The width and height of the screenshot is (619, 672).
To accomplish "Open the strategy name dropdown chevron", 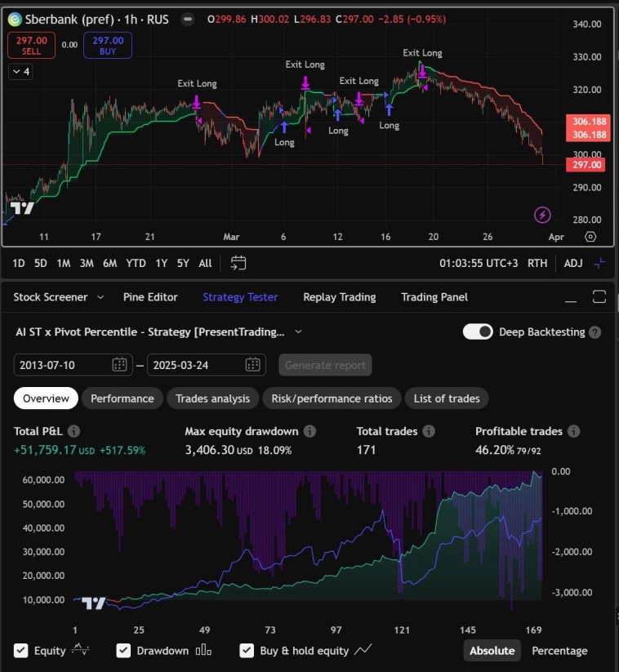I will point(298,332).
